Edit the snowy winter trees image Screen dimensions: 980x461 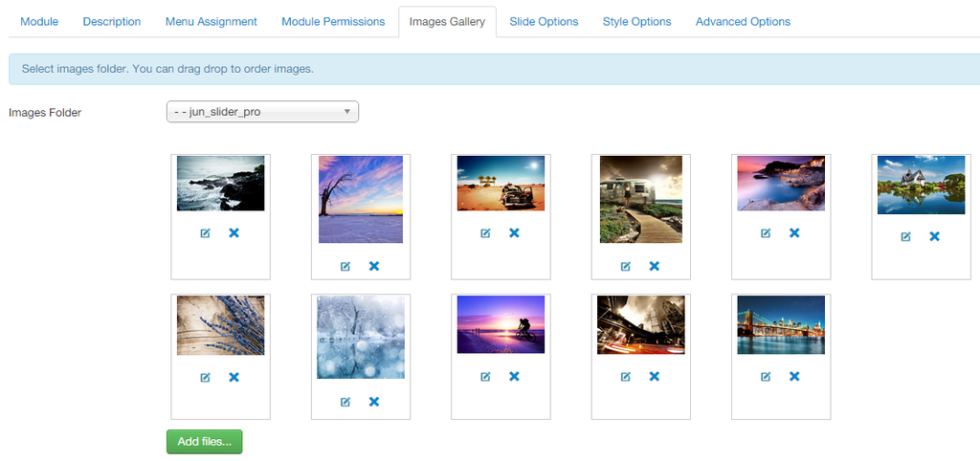click(345, 403)
